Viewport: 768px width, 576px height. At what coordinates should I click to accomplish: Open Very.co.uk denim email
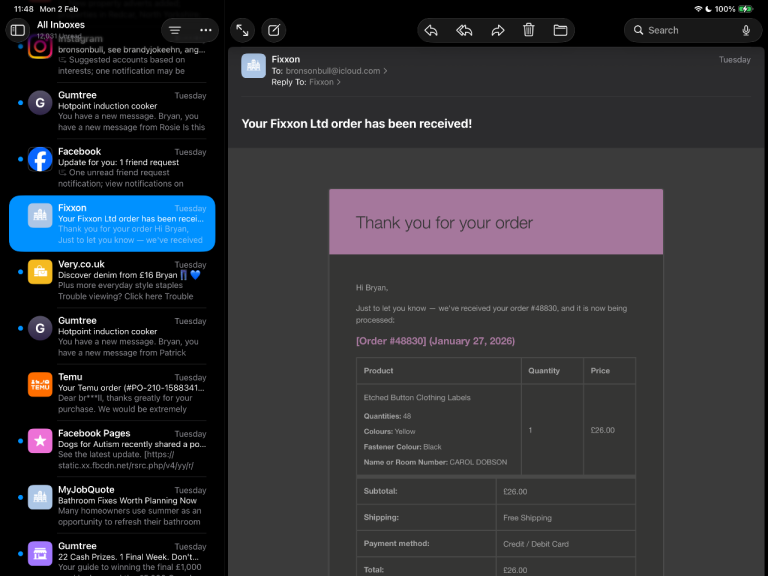[120, 280]
